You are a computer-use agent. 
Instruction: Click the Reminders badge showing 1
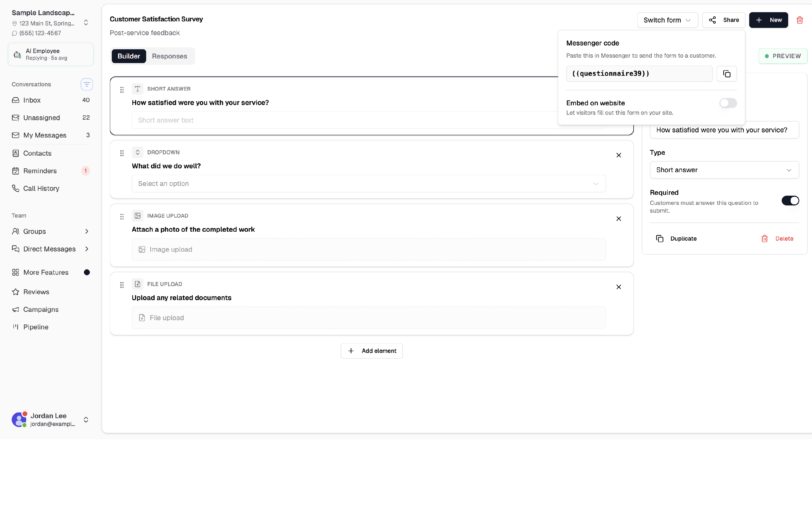pos(85,171)
